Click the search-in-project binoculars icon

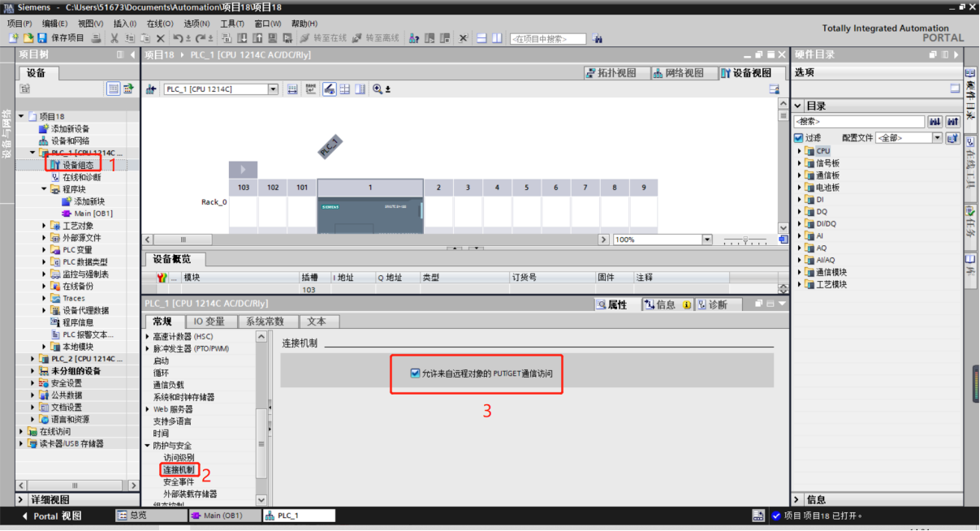pos(598,38)
